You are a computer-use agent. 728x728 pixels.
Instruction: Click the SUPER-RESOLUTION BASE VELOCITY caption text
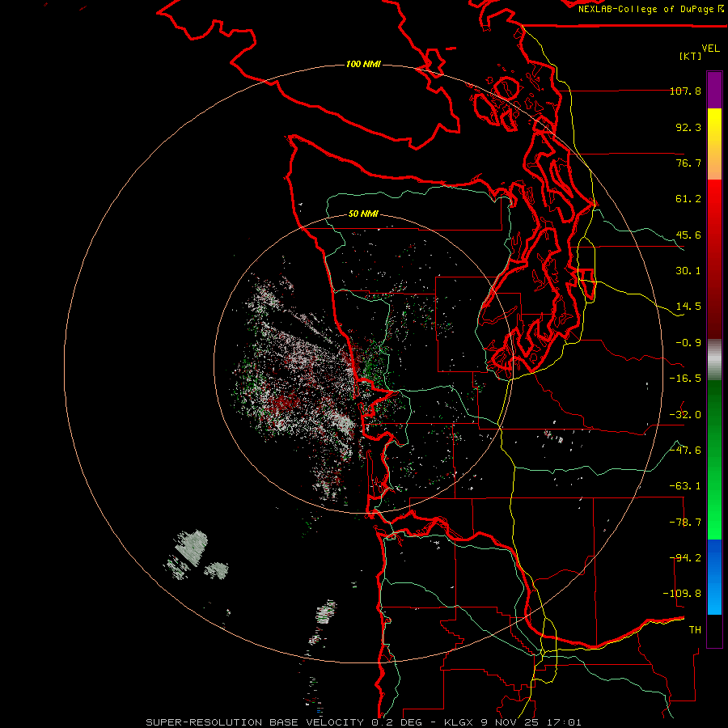(255, 722)
